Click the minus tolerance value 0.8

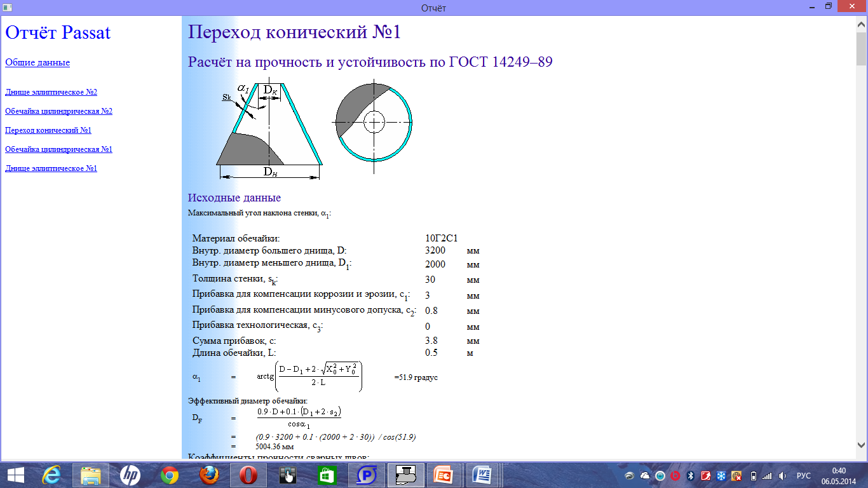431,311
